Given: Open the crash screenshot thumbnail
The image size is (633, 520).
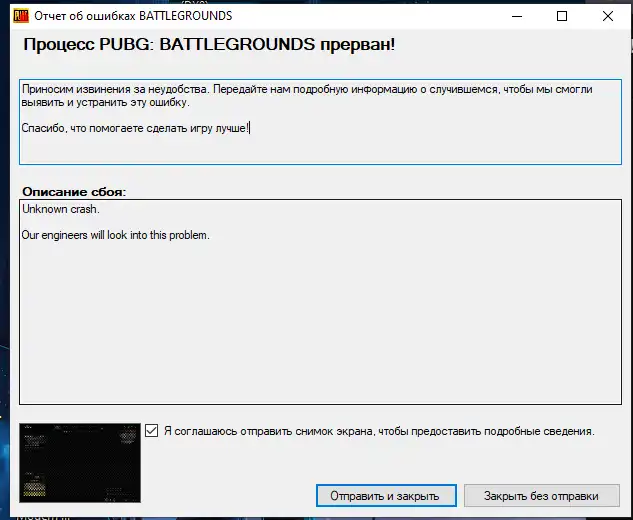Looking at the screenshot, I should (80, 463).
